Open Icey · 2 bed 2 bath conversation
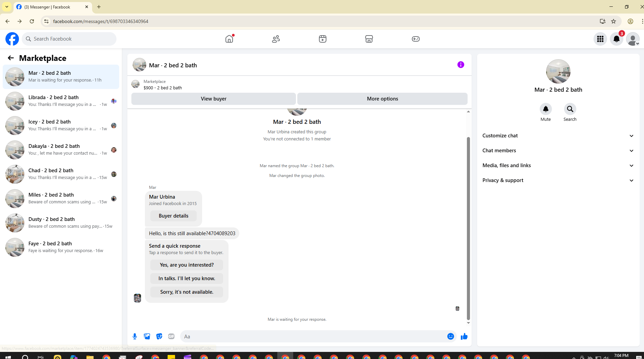The image size is (644, 359). pyautogui.click(x=61, y=126)
